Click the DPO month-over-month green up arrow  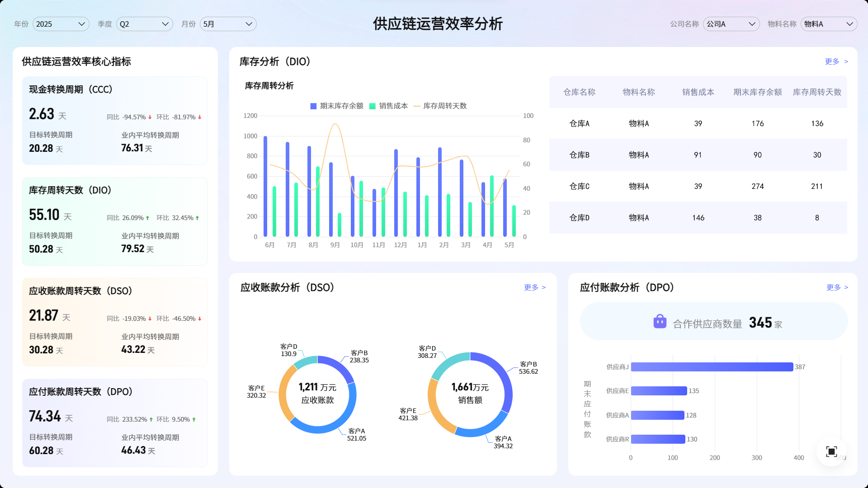194,420
